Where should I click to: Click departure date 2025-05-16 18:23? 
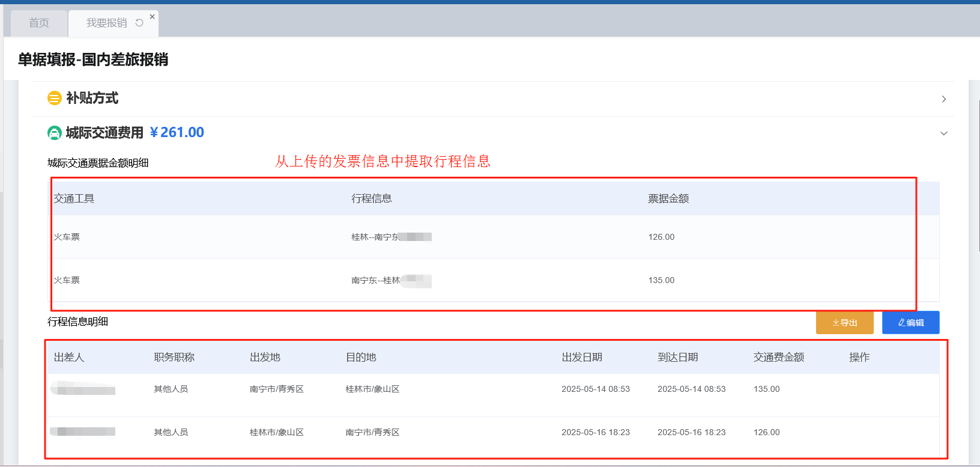(596, 432)
